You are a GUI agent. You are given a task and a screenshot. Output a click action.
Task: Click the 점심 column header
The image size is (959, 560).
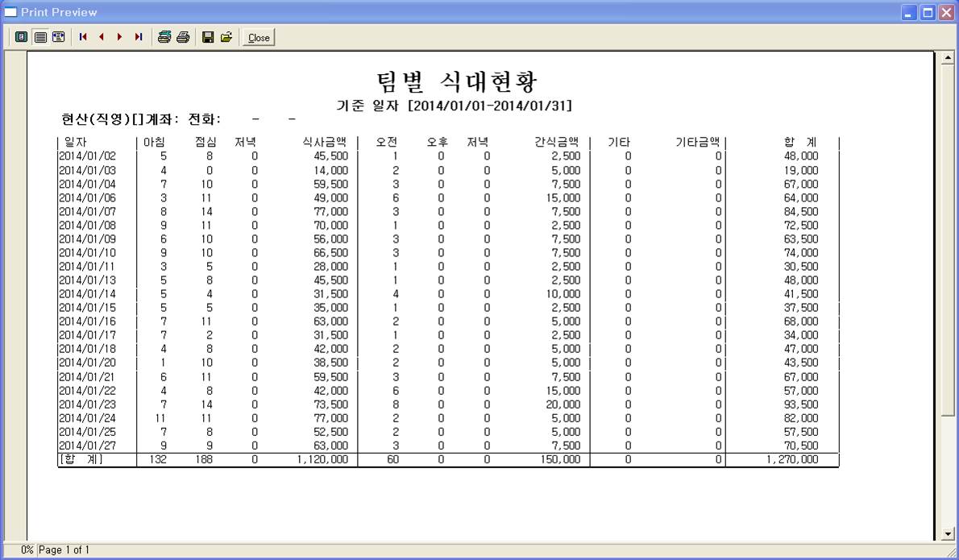205,142
